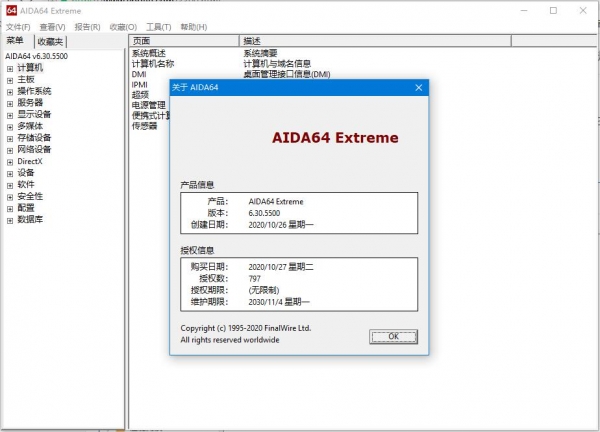
Task: Open the 查看(V) menu
Action: tap(52, 27)
